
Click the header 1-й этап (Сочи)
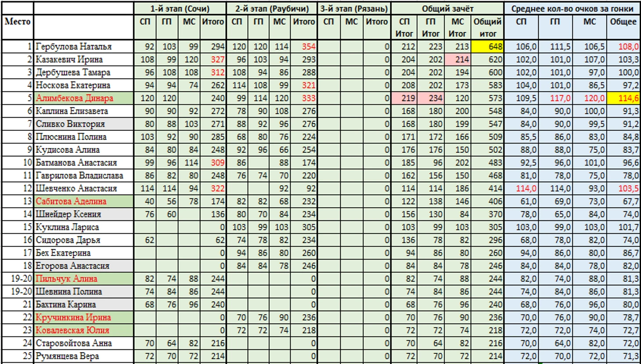(x=180, y=9)
